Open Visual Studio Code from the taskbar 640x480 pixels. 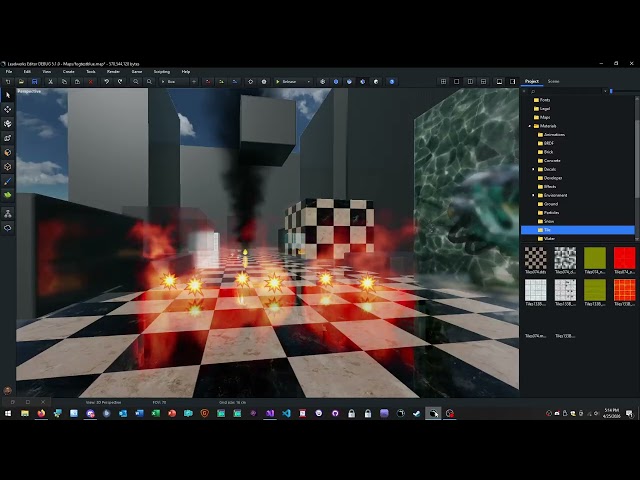tap(286, 413)
